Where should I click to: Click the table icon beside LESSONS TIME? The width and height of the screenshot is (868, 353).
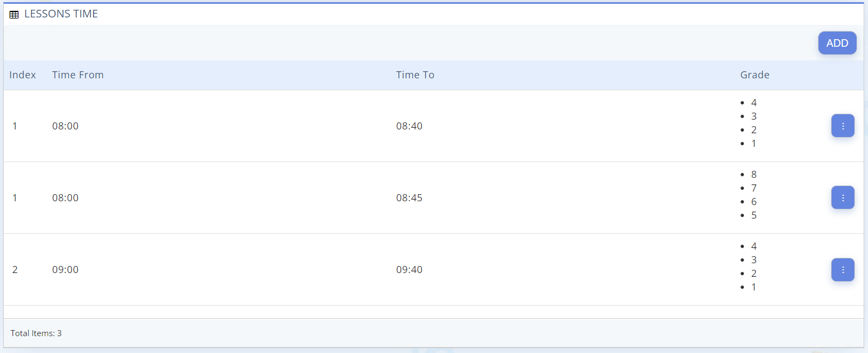coord(14,15)
